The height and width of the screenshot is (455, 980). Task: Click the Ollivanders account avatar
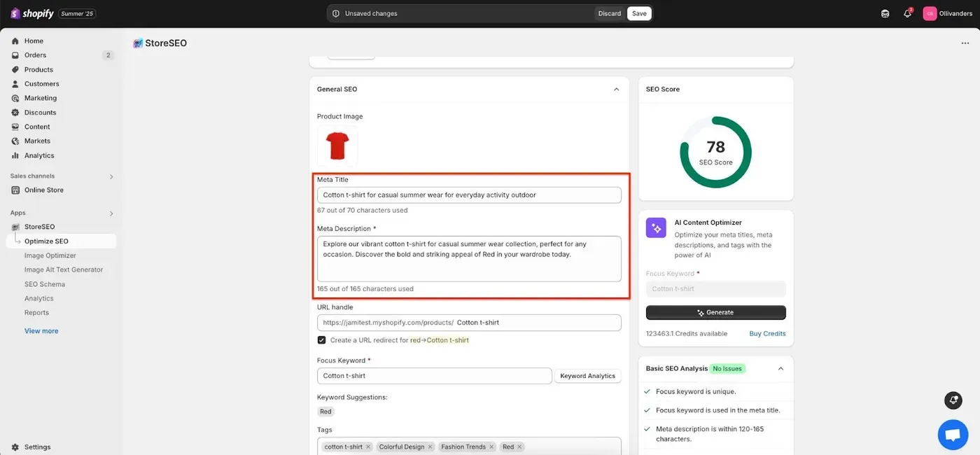(930, 13)
